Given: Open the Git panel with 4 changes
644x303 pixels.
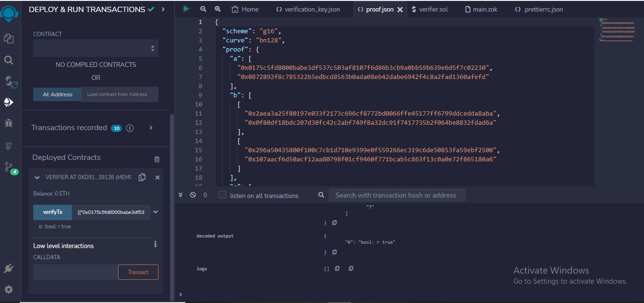Looking at the screenshot, I should tap(10, 166).
